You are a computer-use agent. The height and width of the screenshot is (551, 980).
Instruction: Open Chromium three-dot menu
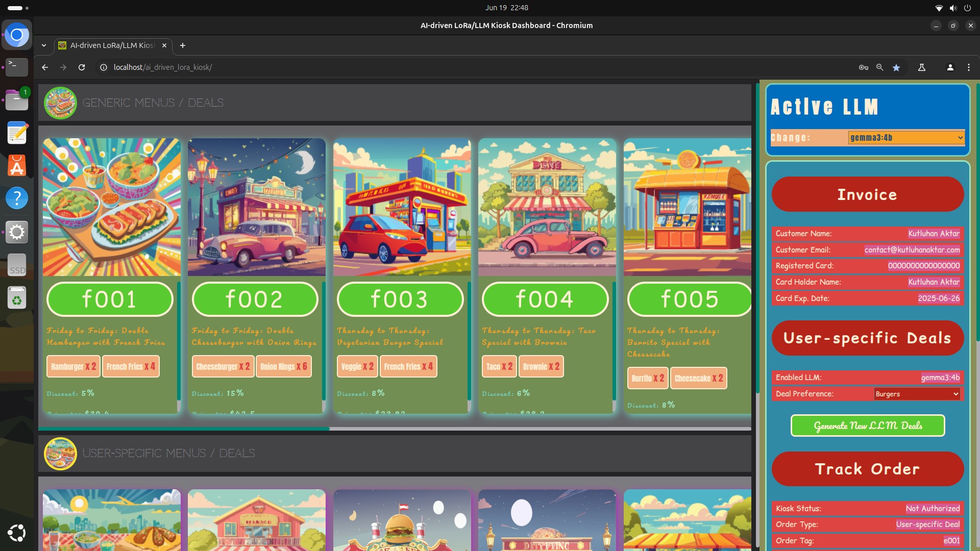[x=969, y=67]
